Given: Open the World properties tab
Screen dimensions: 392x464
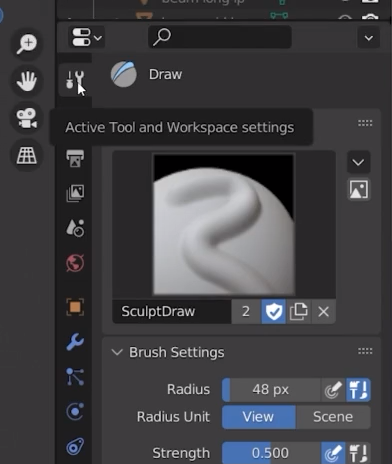Looking at the screenshot, I should point(75,263).
